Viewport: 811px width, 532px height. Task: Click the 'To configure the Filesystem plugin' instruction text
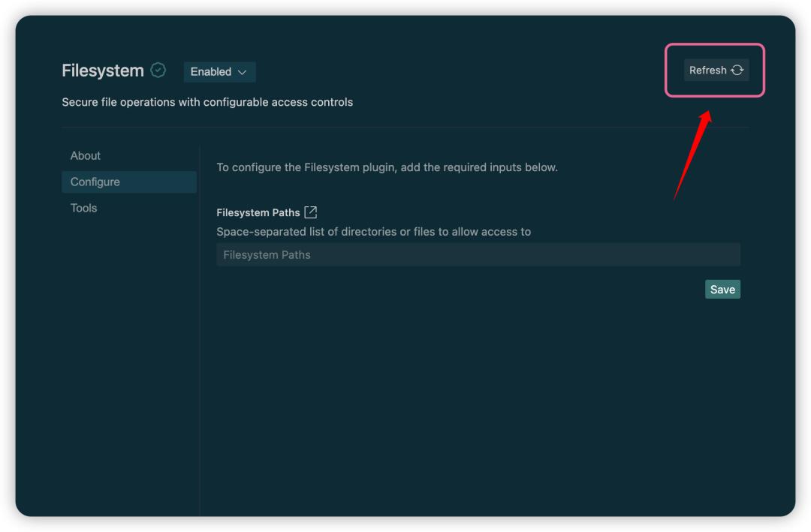[387, 167]
